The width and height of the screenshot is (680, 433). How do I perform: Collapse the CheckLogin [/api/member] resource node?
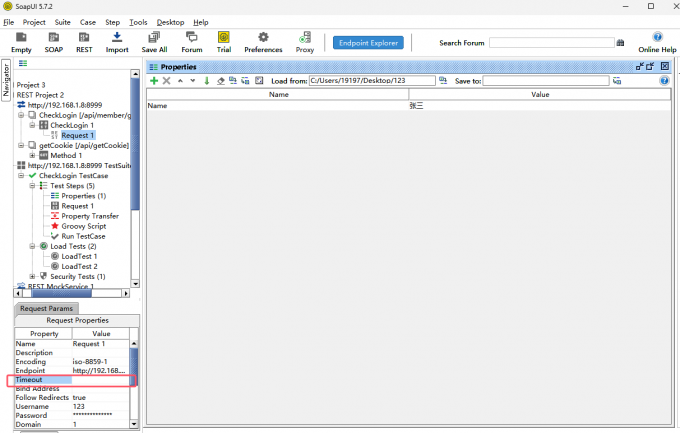[21, 115]
